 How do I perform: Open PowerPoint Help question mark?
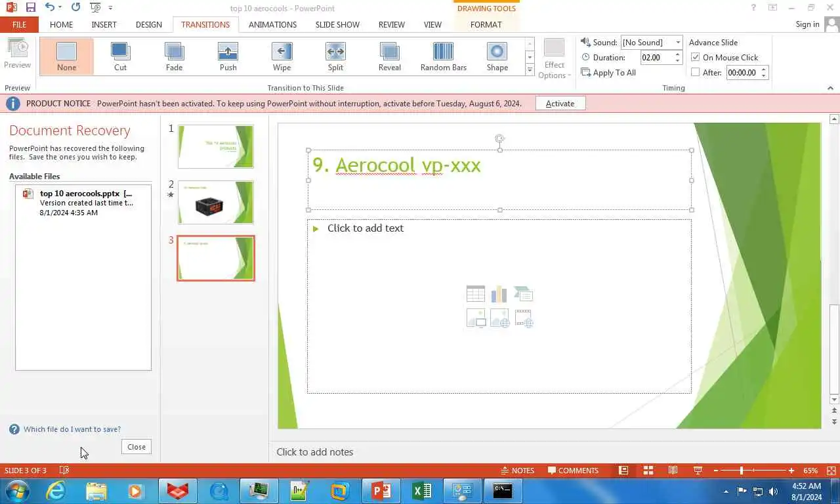(x=753, y=8)
